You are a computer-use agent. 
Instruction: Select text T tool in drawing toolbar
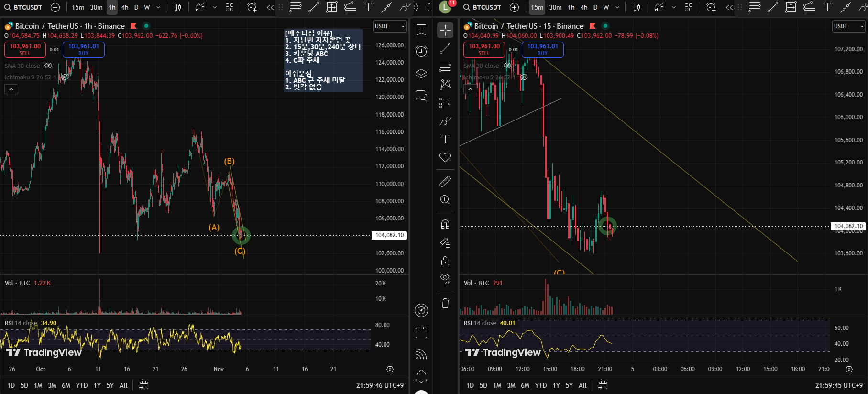coord(445,139)
